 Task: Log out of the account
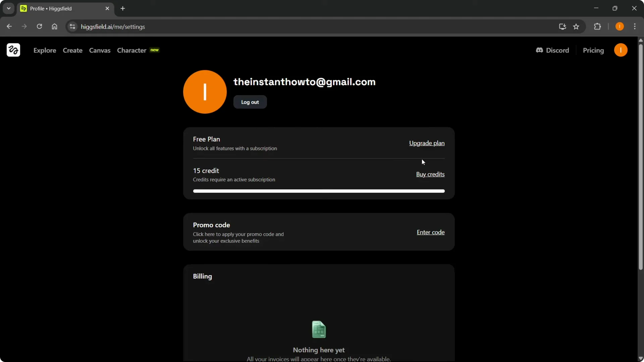coord(250,102)
